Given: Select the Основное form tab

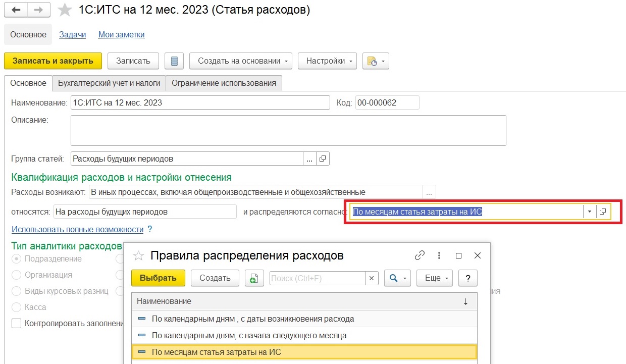Looking at the screenshot, I should point(28,83).
